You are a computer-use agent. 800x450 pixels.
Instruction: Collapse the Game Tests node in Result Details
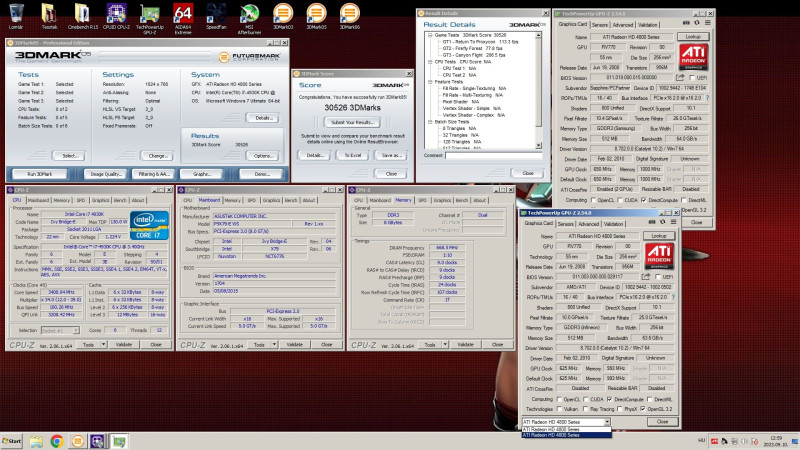click(x=430, y=35)
